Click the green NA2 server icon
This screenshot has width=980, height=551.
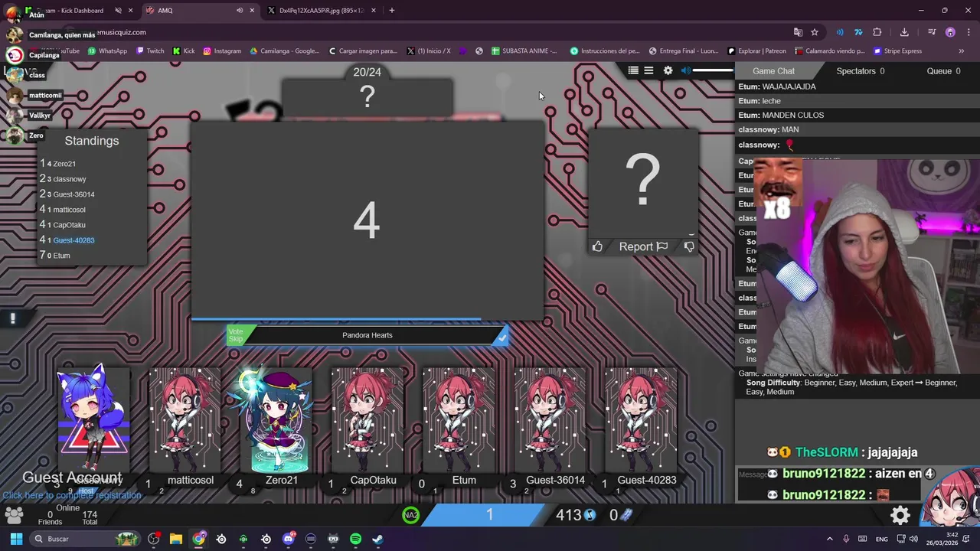(411, 515)
